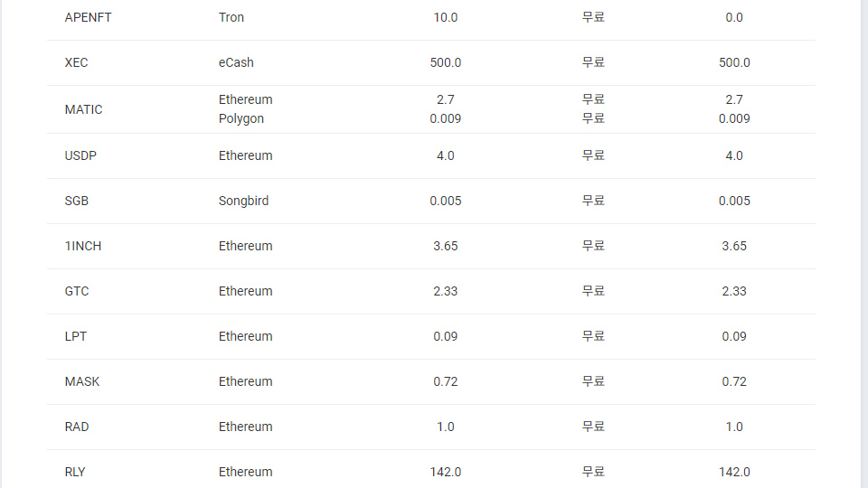Click the 1INCH coin symbol
The width and height of the screenshot is (868, 488).
[83, 246]
